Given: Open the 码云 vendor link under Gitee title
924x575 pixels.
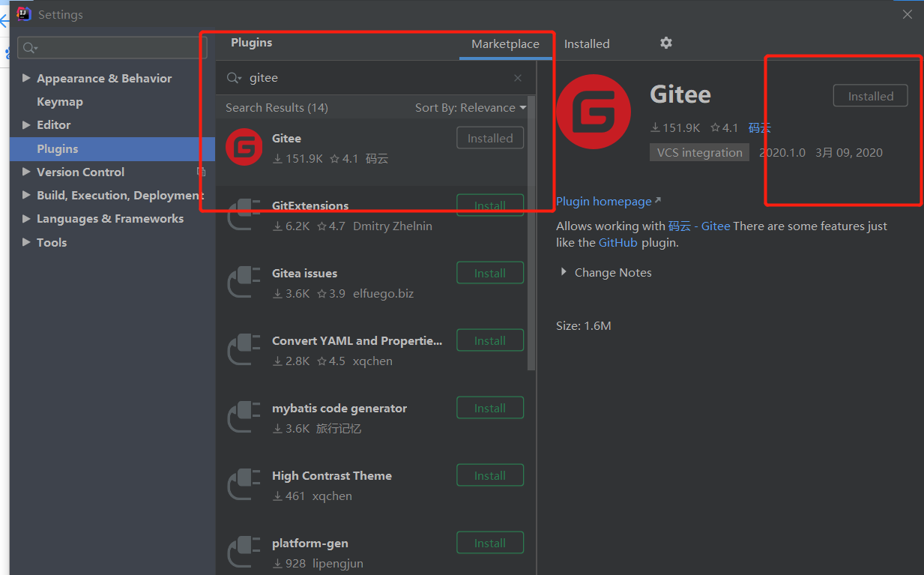Looking at the screenshot, I should pyautogui.click(x=760, y=127).
